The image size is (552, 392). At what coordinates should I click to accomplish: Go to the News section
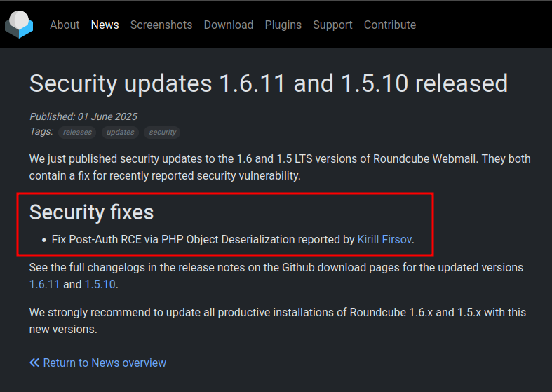105,25
